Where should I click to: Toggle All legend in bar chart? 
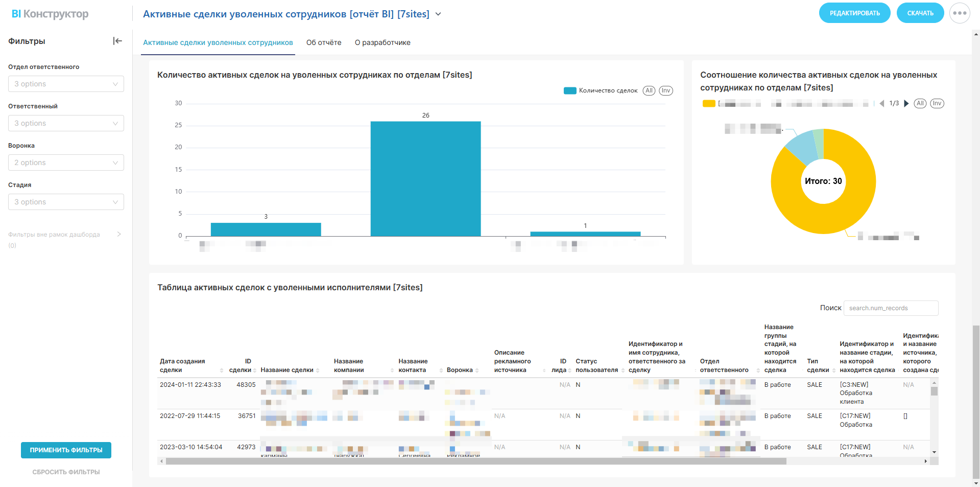(x=649, y=90)
